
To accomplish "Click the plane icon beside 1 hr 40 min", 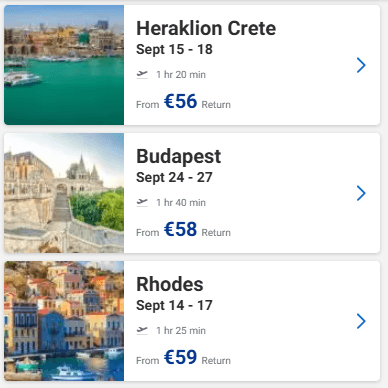I will pos(142,202).
